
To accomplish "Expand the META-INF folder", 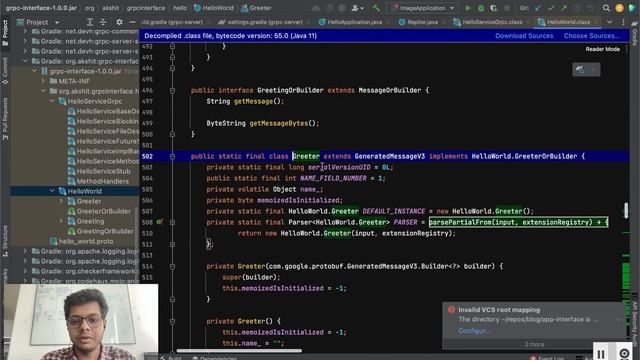I will pyautogui.click(x=44, y=81).
